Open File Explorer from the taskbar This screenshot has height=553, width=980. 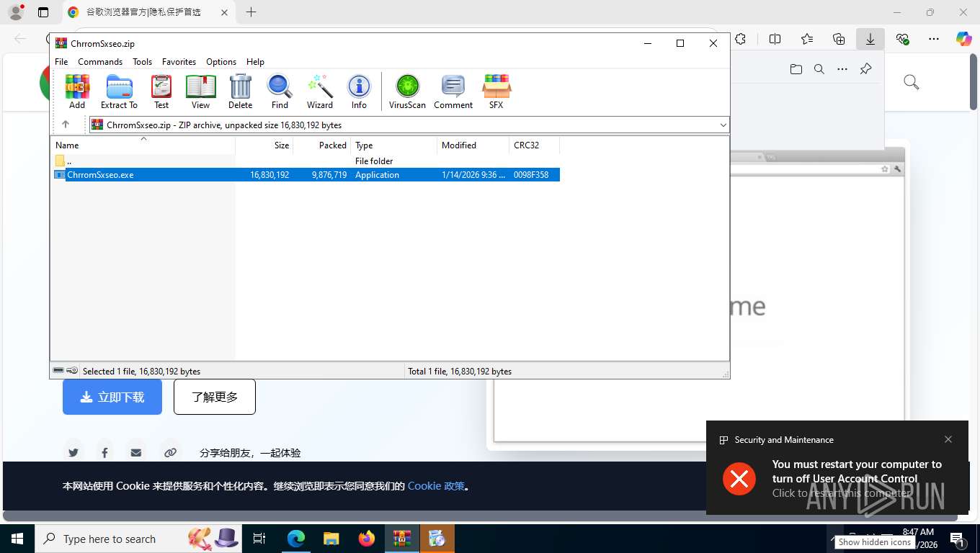(331, 539)
